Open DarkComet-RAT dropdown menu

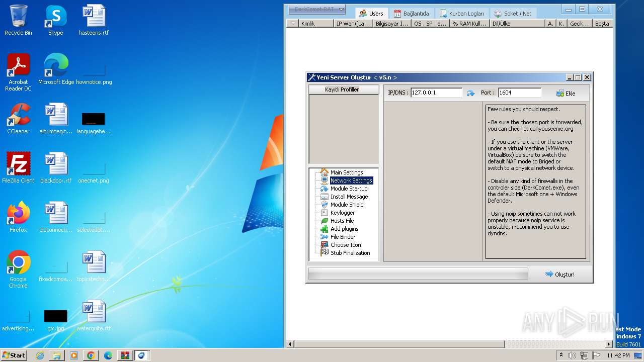pyautogui.click(x=316, y=9)
